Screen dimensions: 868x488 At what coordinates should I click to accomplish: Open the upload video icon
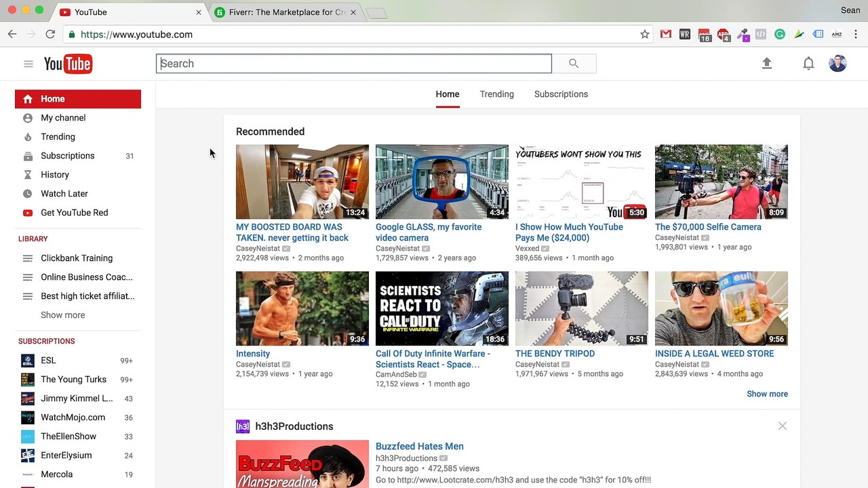click(767, 63)
